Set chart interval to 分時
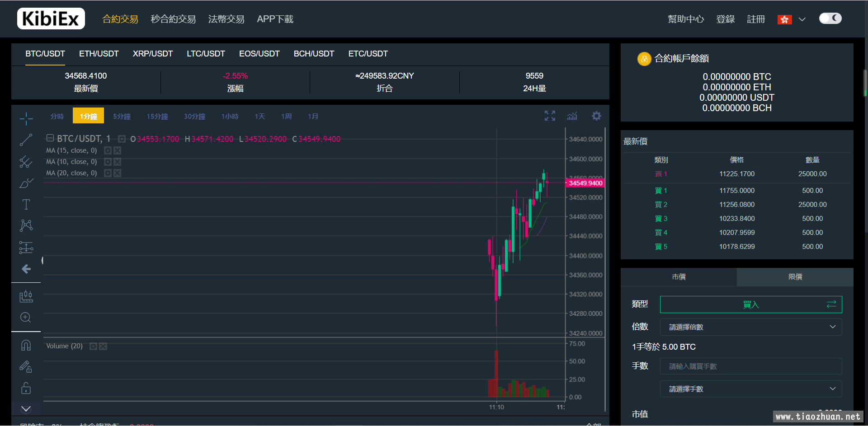This screenshot has height=426, width=868. [57, 116]
